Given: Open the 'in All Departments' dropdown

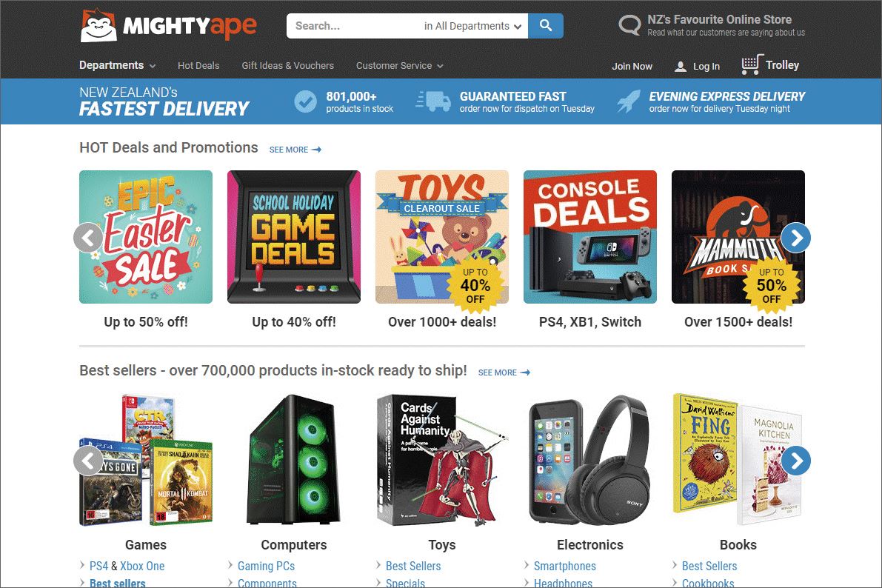Looking at the screenshot, I should [472, 26].
